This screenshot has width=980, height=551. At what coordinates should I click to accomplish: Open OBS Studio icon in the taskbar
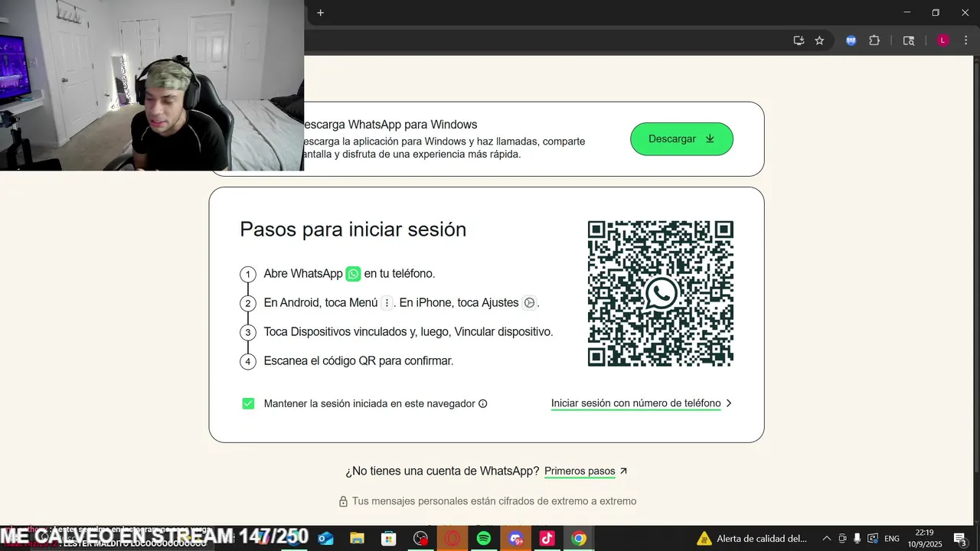click(420, 539)
